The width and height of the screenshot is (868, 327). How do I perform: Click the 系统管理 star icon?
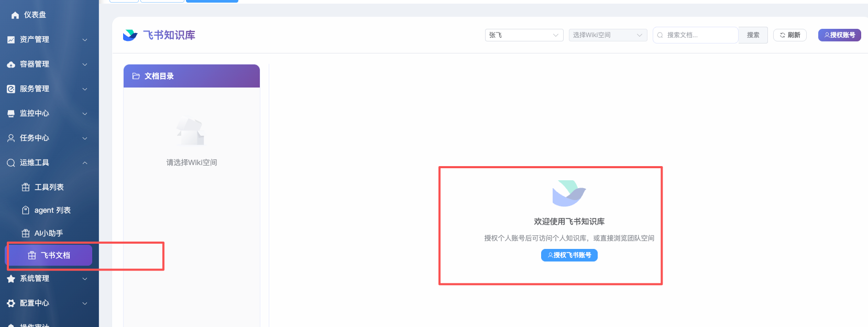[x=11, y=279]
